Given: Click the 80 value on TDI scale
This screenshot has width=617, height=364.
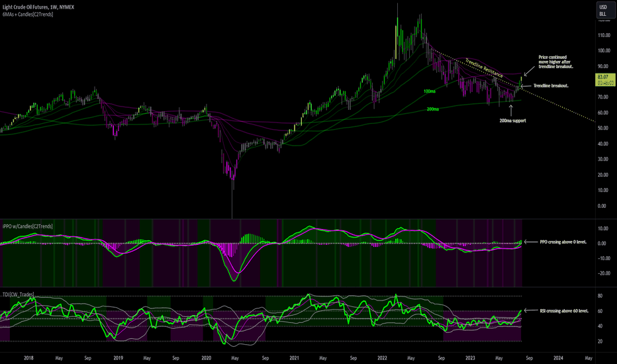Looking at the screenshot, I should tap(600, 296).
